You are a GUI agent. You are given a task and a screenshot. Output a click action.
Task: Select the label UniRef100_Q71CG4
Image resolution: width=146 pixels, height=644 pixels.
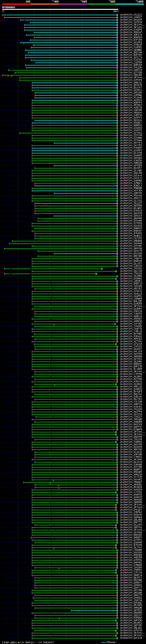[x=131, y=344]
